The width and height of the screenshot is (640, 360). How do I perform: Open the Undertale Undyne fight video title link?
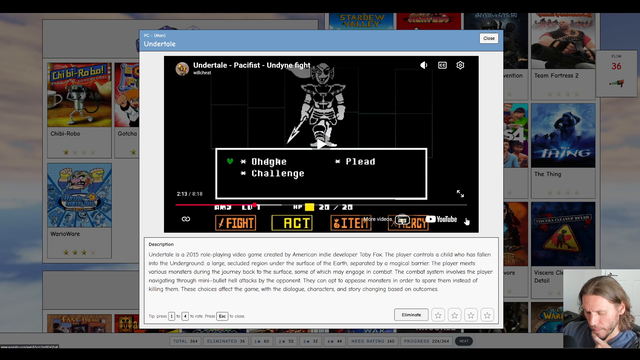click(251, 65)
